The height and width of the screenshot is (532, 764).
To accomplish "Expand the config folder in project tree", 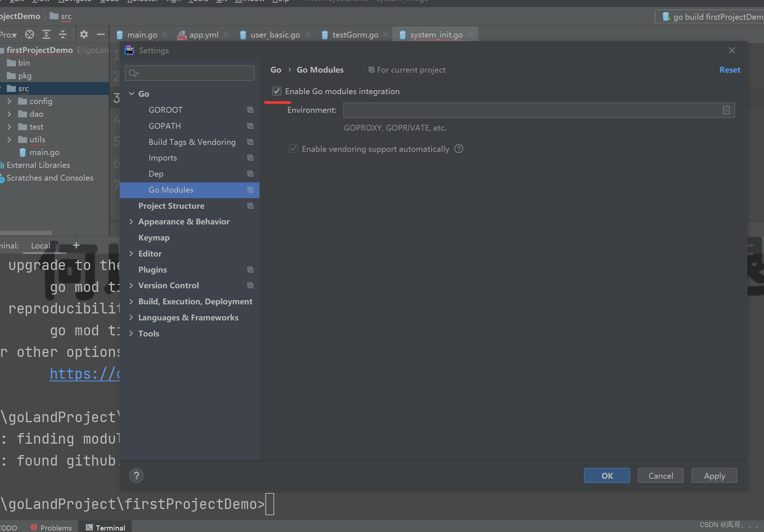I will tap(9, 101).
